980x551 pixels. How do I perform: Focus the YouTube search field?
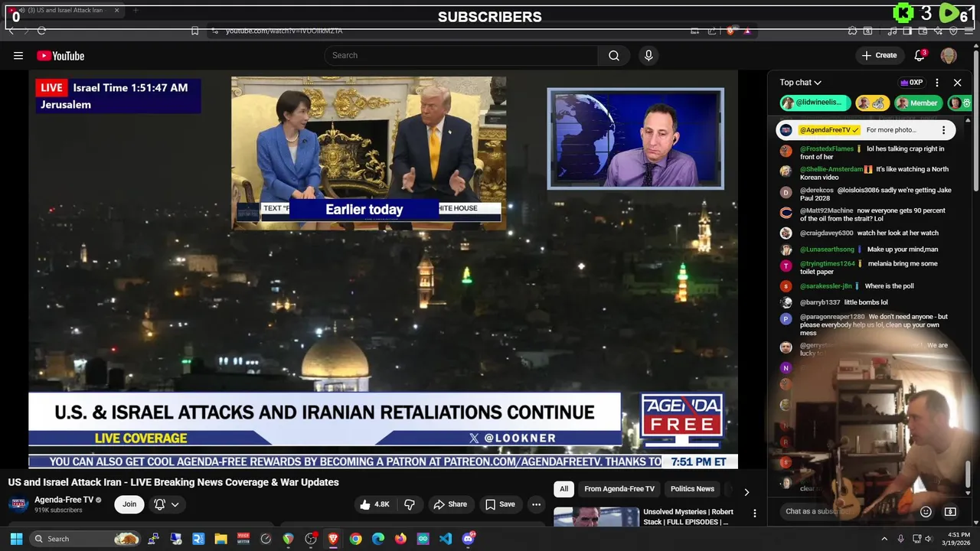coord(461,55)
